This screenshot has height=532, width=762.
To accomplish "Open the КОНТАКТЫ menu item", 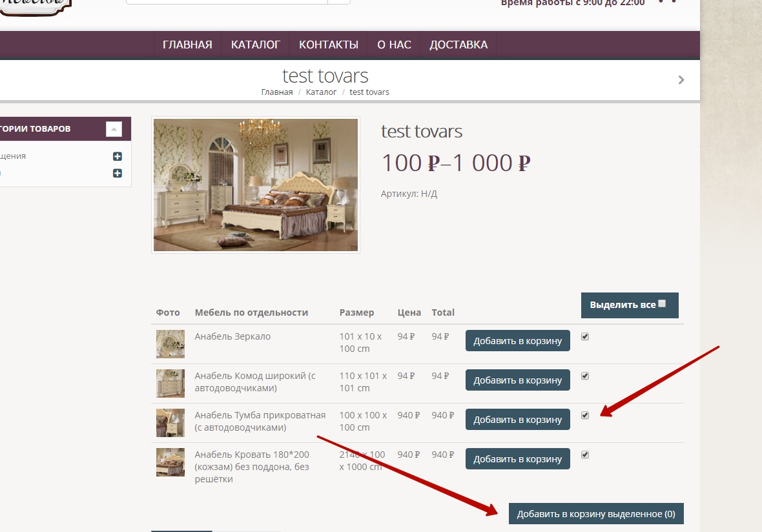I will click(328, 45).
